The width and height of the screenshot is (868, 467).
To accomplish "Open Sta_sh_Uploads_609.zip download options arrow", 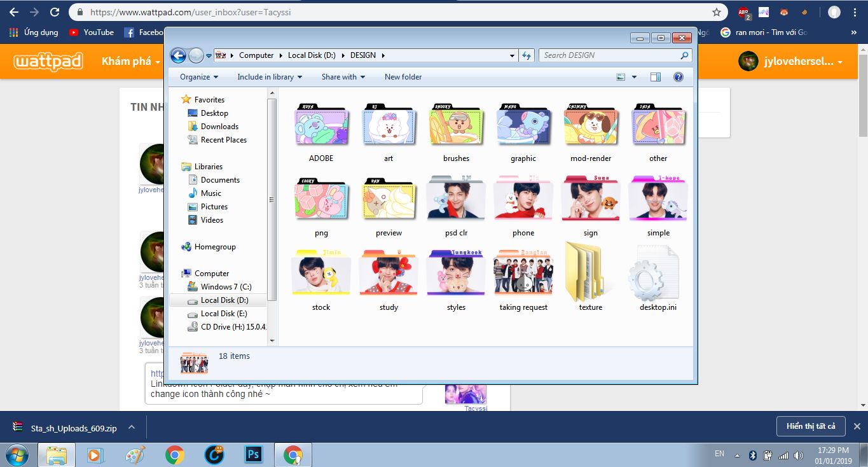I will click(x=131, y=428).
